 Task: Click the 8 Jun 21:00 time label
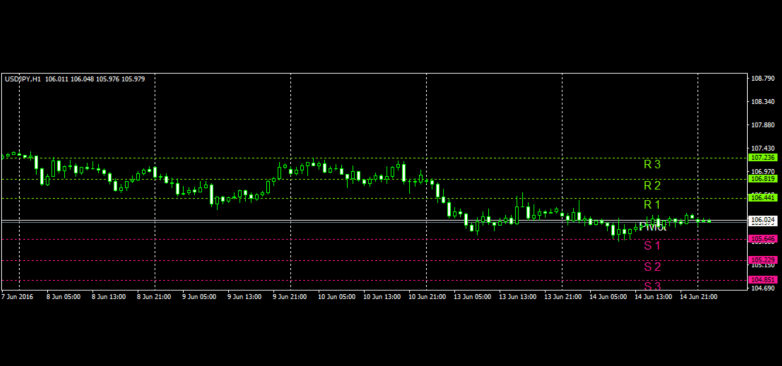(x=154, y=297)
